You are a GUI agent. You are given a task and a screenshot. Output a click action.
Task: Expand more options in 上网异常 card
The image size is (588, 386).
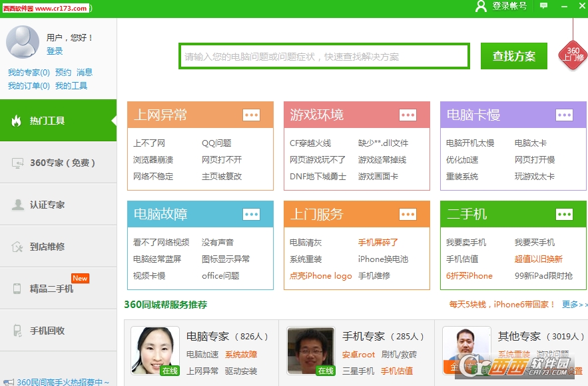tap(251, 115)
